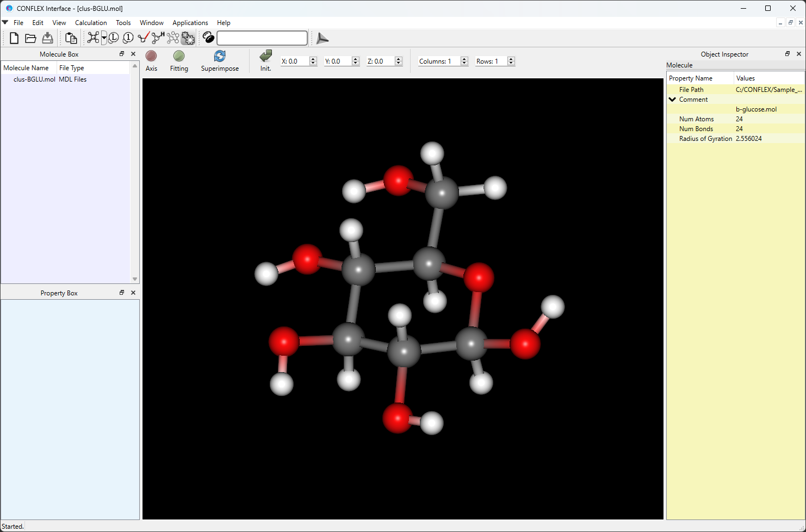Collapse the Comment property in Object Inspector
Viewport: 806px width, 532px height.
[x=673, y=99]
